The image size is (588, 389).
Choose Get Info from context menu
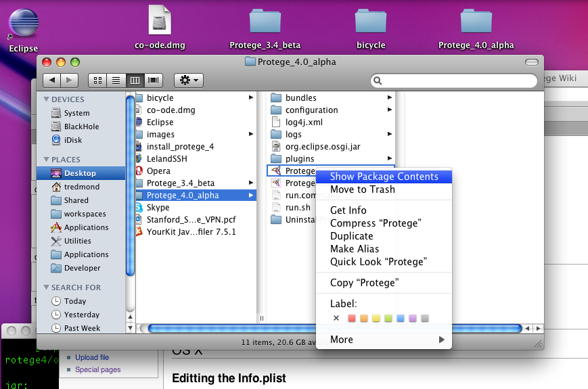pos(348,210)
